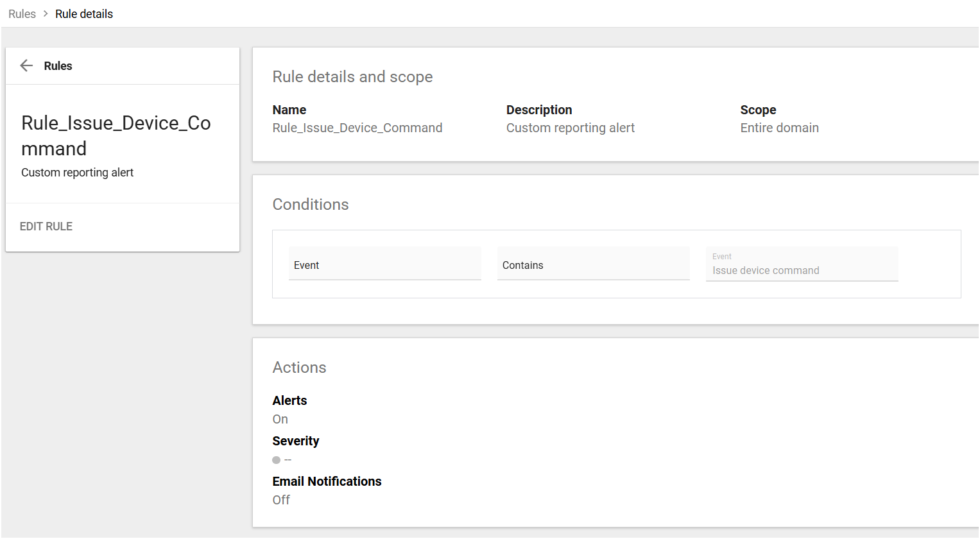Click the back arrow beside Rules

(x=26, y=65)
